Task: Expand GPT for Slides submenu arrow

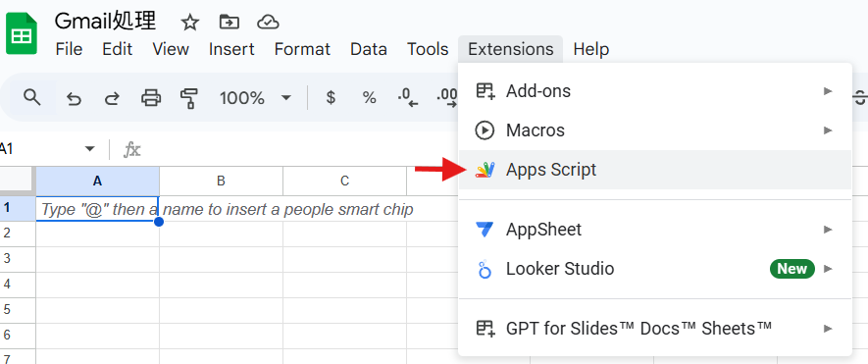Action: pyautogui.click(x=828, y=329)
